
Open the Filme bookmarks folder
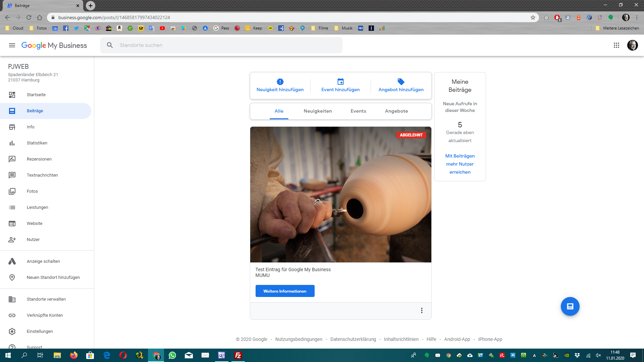[x=320, y=28]
